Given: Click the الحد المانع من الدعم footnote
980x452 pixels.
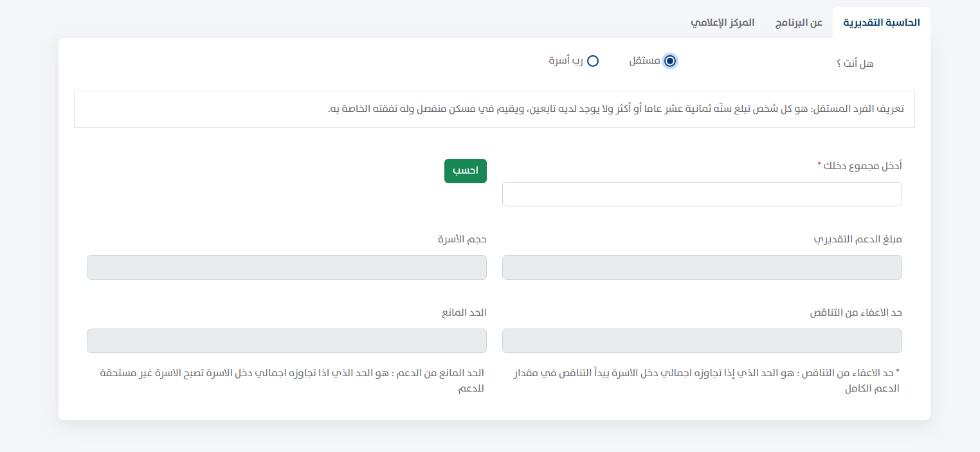Looking at the screenshot, I should coord(291,381).
